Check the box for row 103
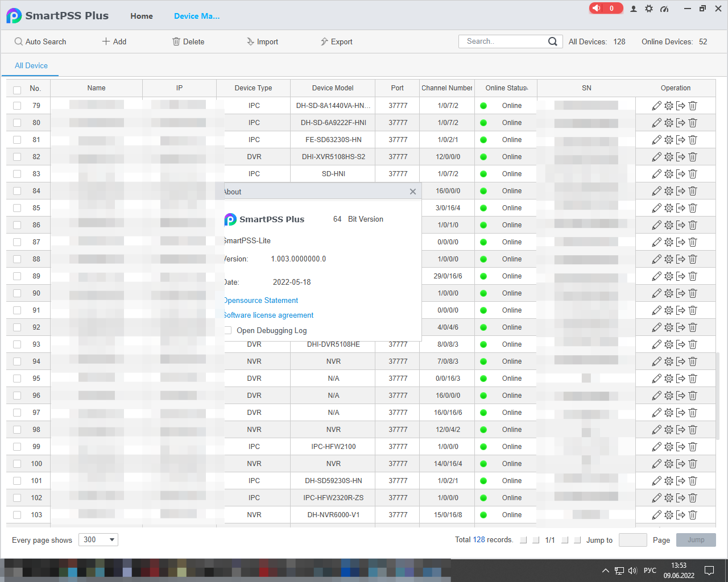 (17, 515)
